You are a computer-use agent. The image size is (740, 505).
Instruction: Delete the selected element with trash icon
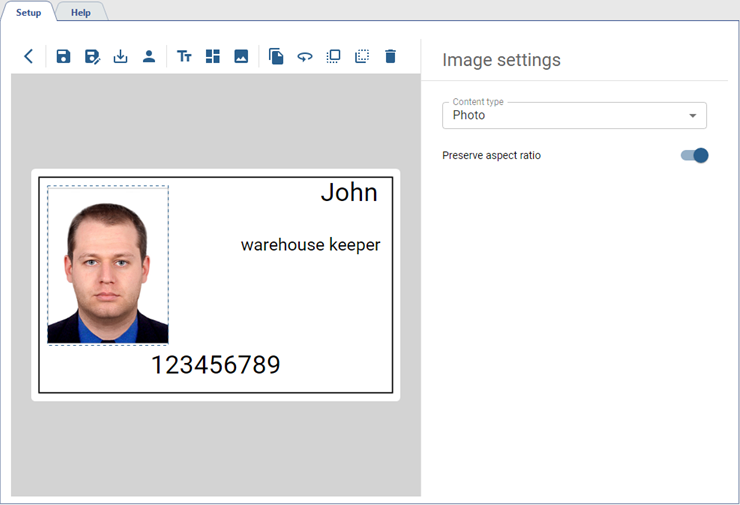(391, 56)
